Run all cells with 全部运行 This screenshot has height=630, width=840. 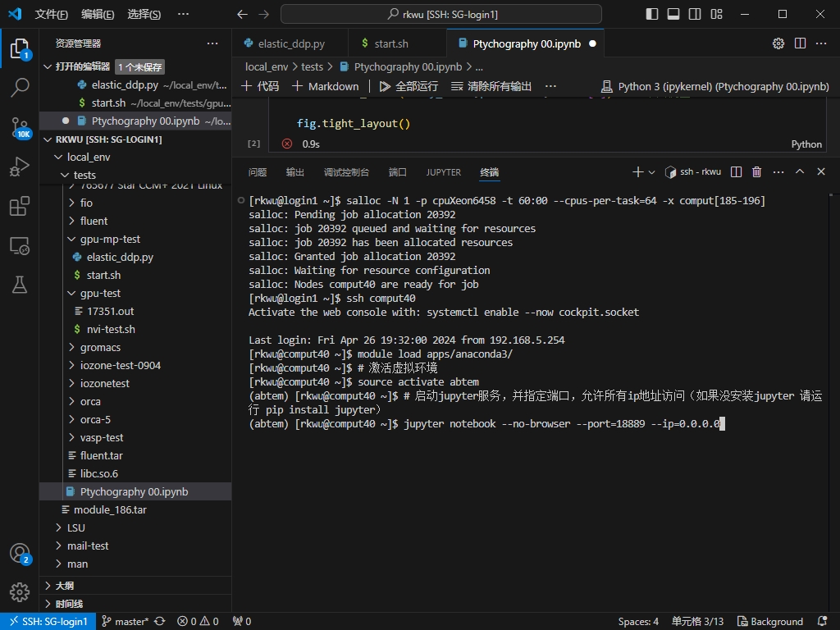[x=409, y=86]
